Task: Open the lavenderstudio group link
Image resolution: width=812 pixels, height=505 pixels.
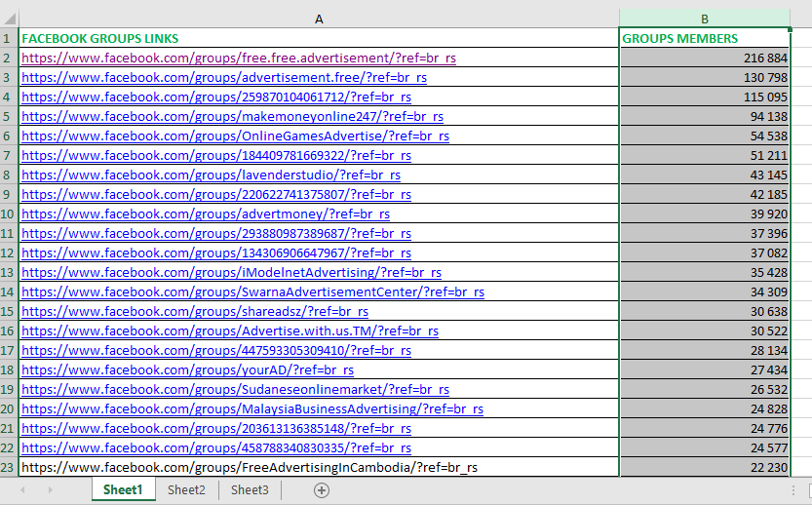Action: [212, 175]
